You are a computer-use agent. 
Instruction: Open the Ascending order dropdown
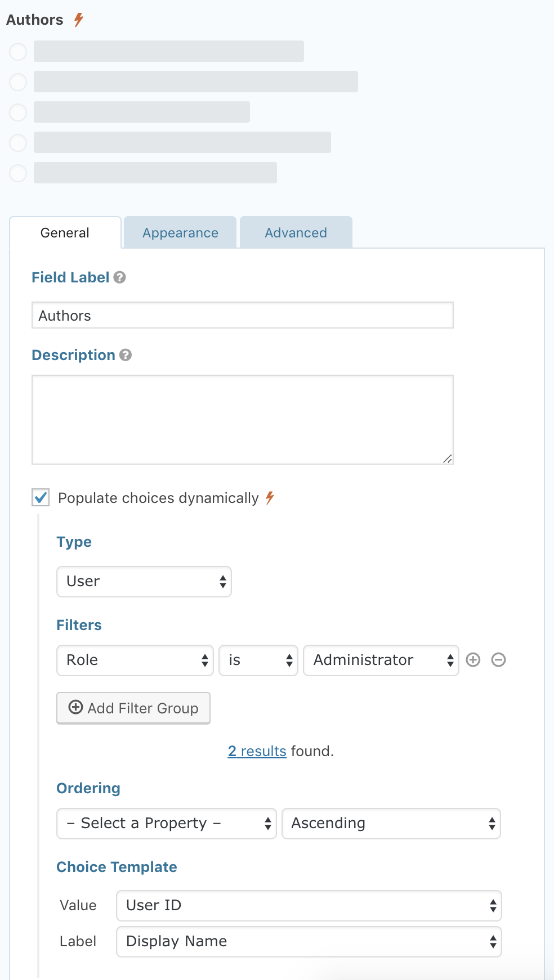391,824
